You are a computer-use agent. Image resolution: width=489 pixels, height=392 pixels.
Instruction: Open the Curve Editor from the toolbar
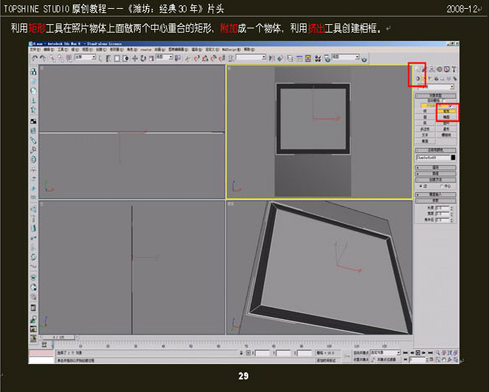299,58
